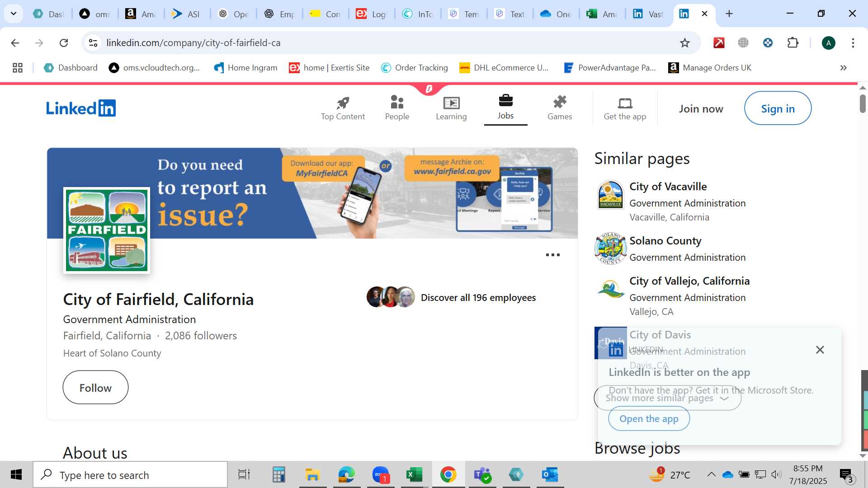This screenshot has width=868, height=488.
Task: Open Top Content rocket icon
Action: [343, 108]
